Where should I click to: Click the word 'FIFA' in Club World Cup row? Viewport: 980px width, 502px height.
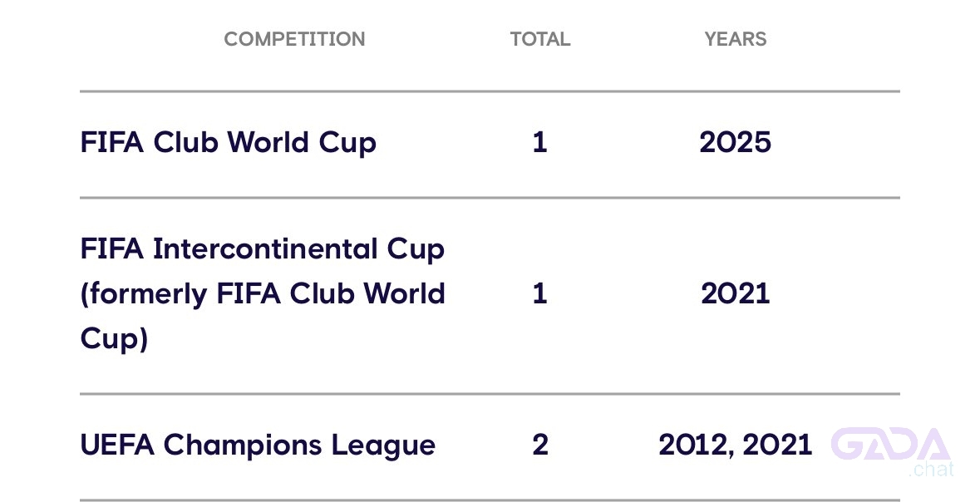tap(112, 142)
